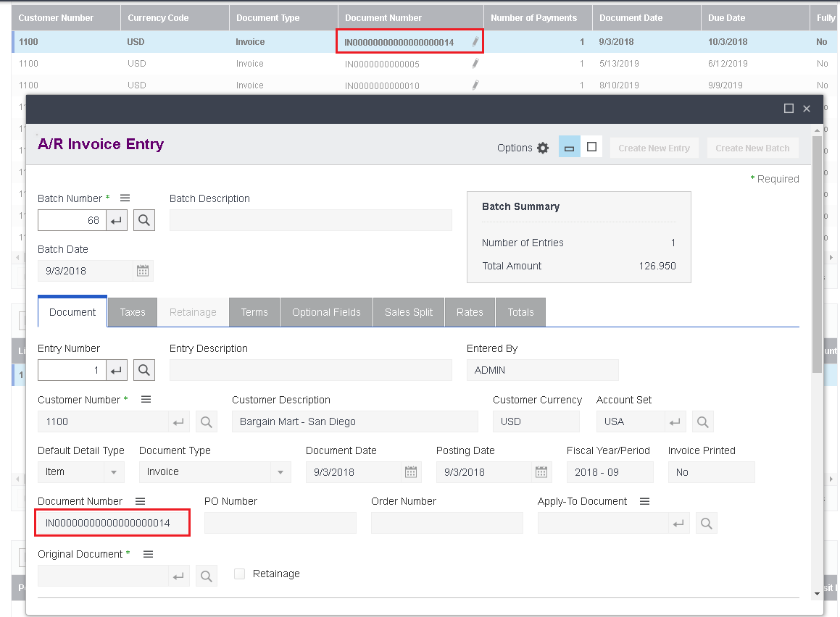The image size is (840, 617).
Task: Switch to expanded square view toggle
Action: [x=591, y=146]
